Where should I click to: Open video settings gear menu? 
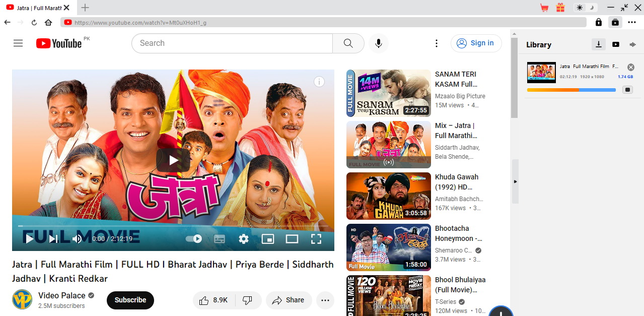coord(244,239)
